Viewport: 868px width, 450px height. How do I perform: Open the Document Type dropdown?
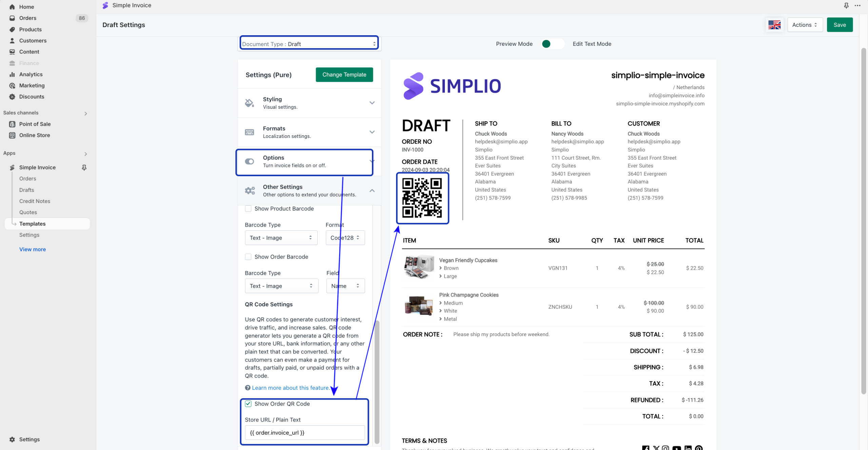309,44
